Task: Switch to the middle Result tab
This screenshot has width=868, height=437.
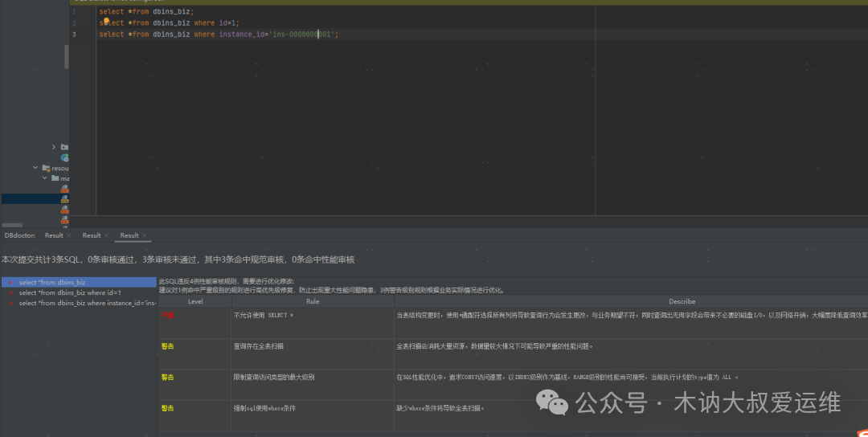Action: point(92,235)
